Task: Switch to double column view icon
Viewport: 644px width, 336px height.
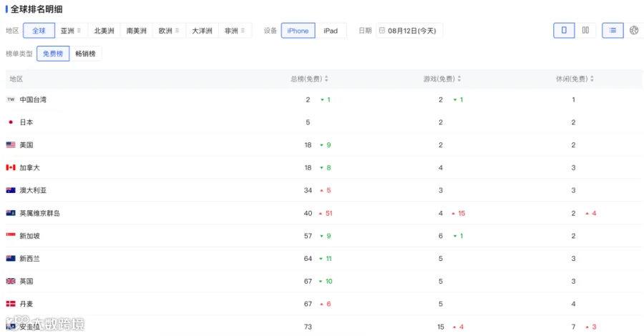Action: 585,30
